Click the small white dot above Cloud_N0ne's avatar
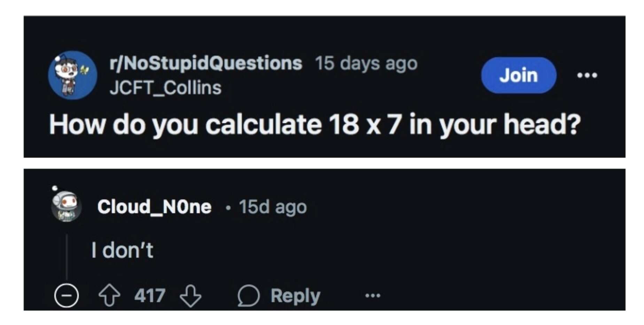Image resolution: width=644 pixels, height=325 pixels. [55, 188]
